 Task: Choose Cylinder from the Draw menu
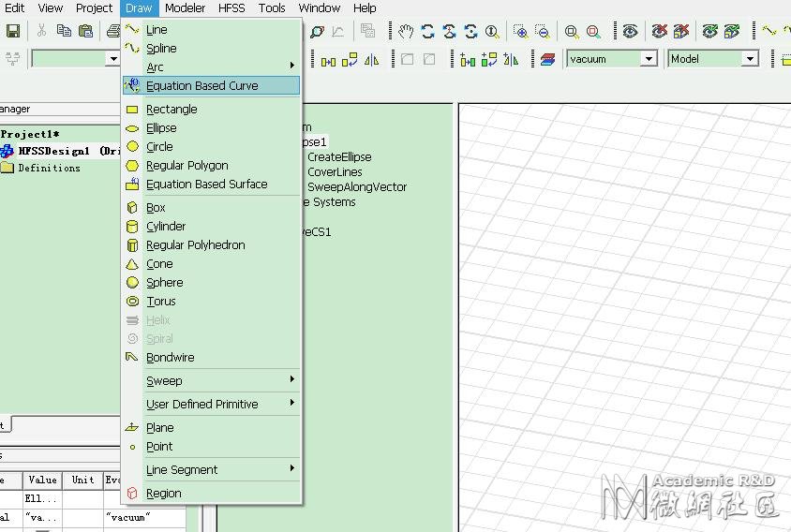[212, 227]
